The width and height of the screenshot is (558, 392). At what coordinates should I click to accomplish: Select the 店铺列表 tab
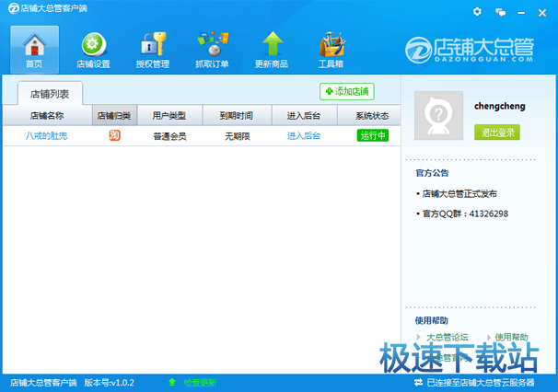[50, 94]
